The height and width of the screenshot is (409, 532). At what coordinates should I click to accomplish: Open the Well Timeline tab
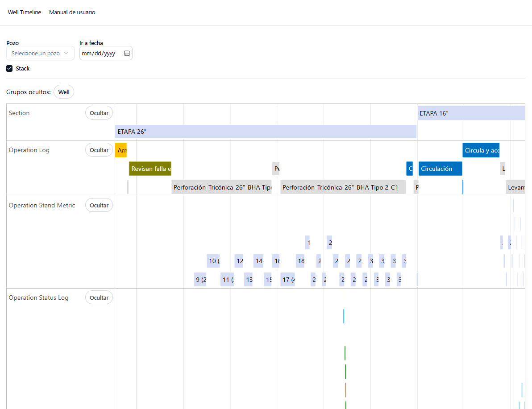25,12
